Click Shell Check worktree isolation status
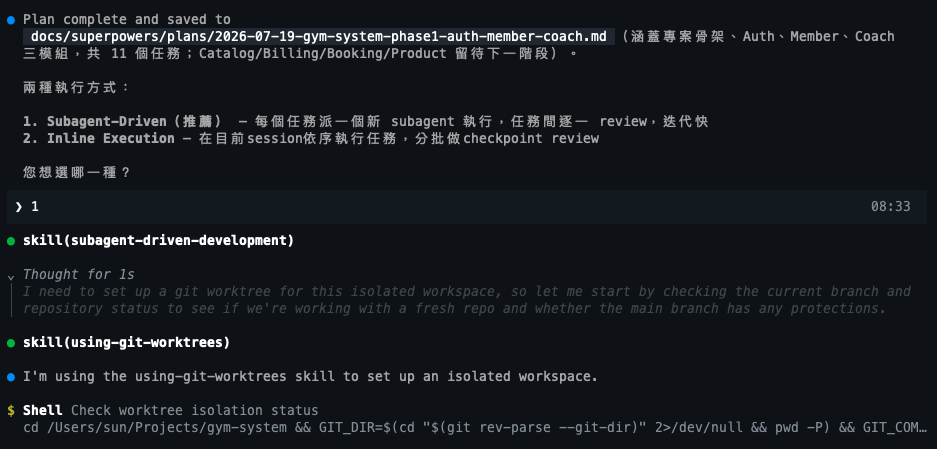Screen dimensions: 937x449 (170, 411)
